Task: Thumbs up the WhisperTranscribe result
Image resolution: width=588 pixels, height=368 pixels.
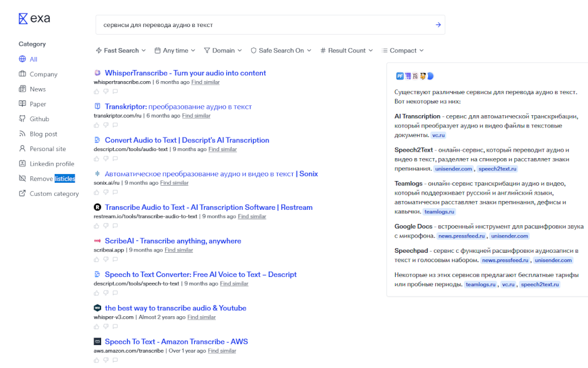Action: pyautogui.click(x=97, y=92)
